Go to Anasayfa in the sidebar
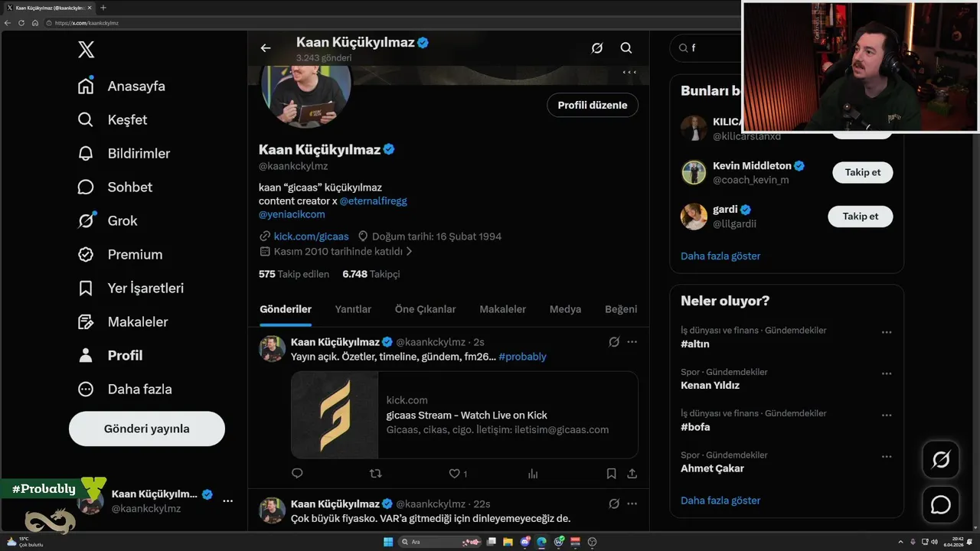This screenshot has width=980, height=551. 122,86
